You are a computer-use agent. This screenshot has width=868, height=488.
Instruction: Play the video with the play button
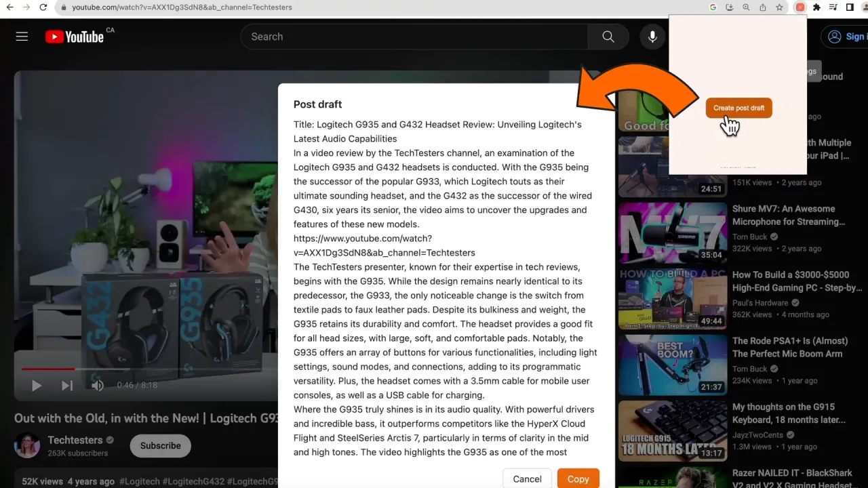(x=37, y=386)
